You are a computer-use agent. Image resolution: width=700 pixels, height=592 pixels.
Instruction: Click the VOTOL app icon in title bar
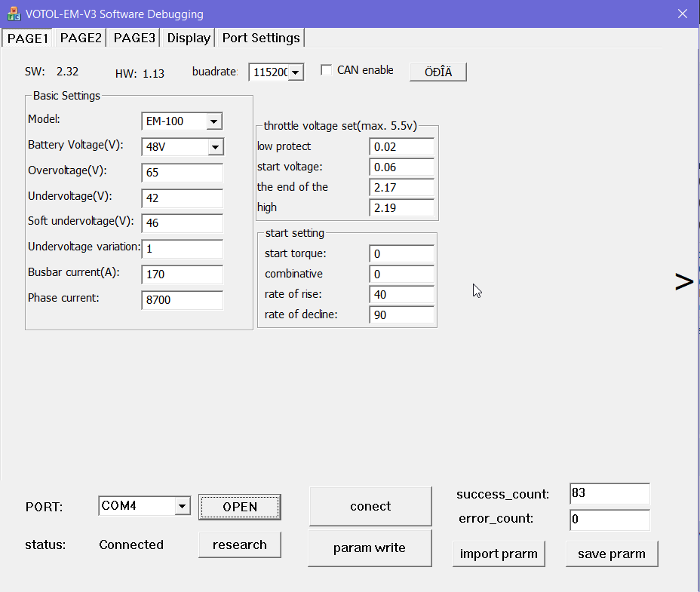tap(13, 14)
